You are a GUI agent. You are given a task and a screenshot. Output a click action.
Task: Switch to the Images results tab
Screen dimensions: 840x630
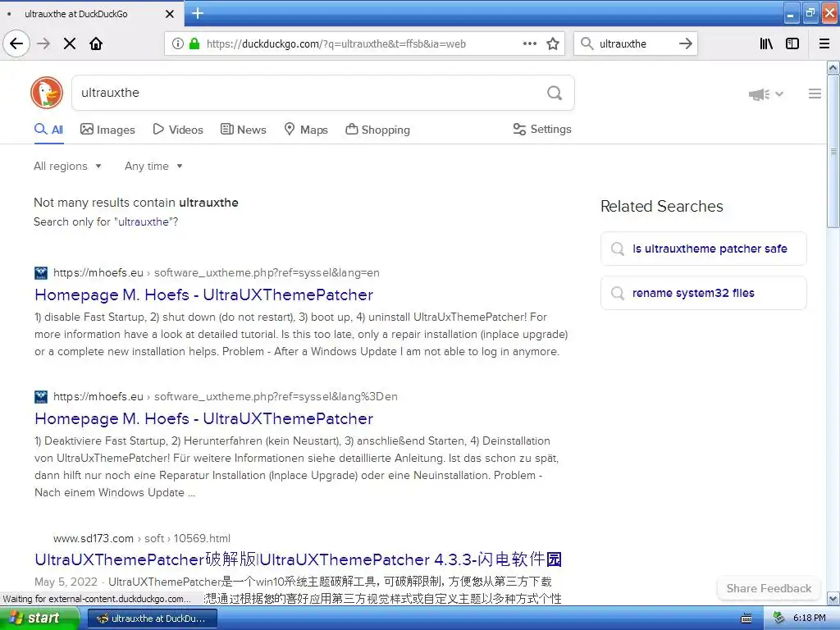pos(107,130)
